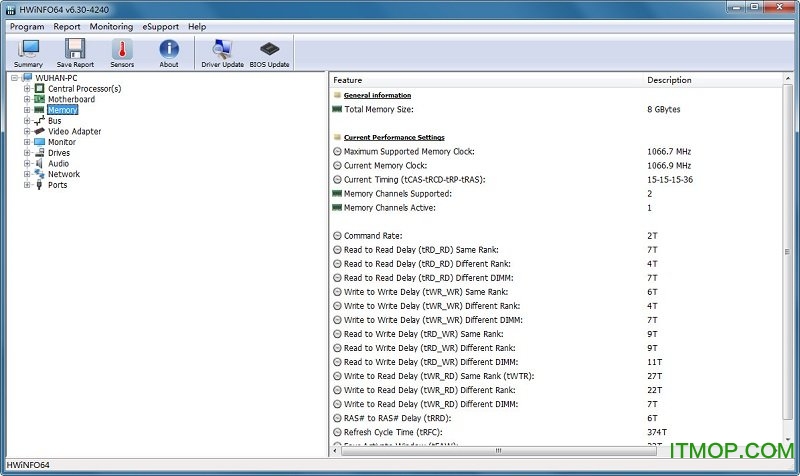The image size is (800, 476).
Task: Click the Memory Channels Supported row icon
Action: click(x=337, y=194)
